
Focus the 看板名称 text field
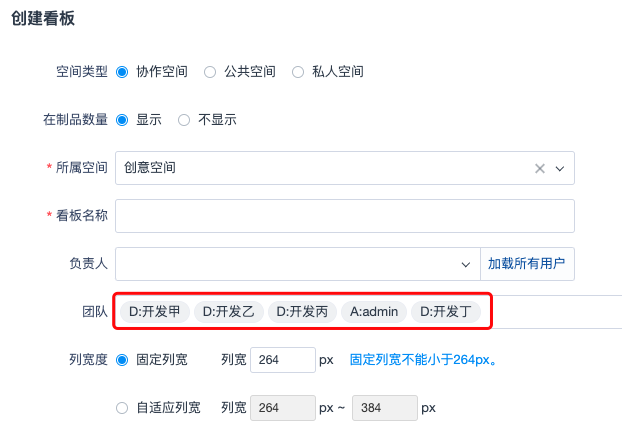pos(345,216)
